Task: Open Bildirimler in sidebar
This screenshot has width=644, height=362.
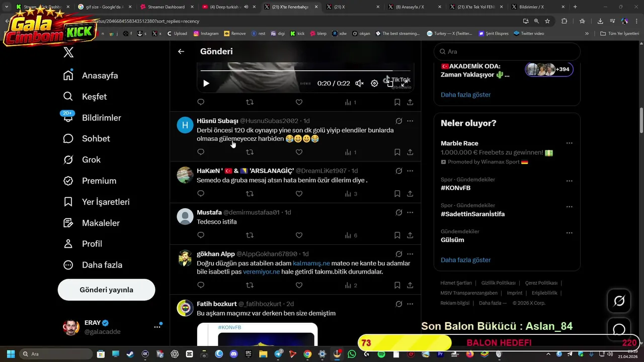Action: [x=92, y=118]
